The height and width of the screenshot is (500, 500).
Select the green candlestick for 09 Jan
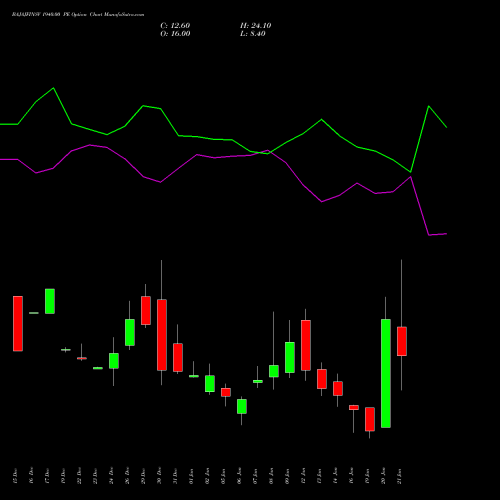click(x=290, y=357)
